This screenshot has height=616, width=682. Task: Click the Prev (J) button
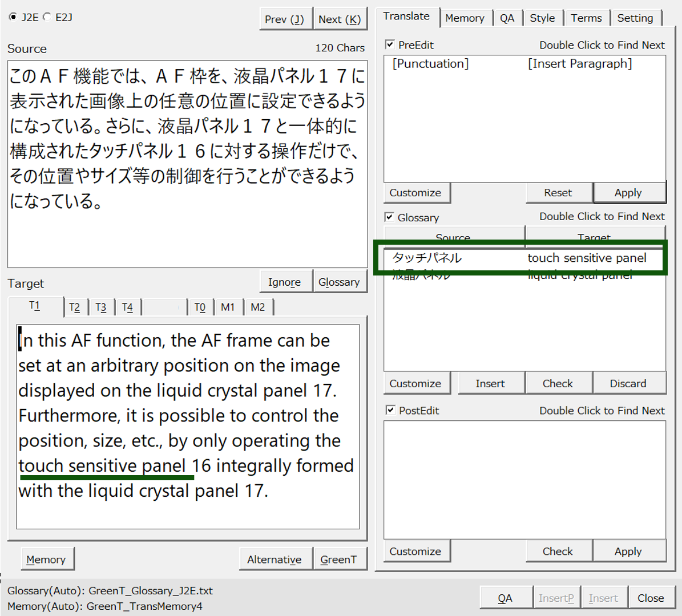[284, 19]
